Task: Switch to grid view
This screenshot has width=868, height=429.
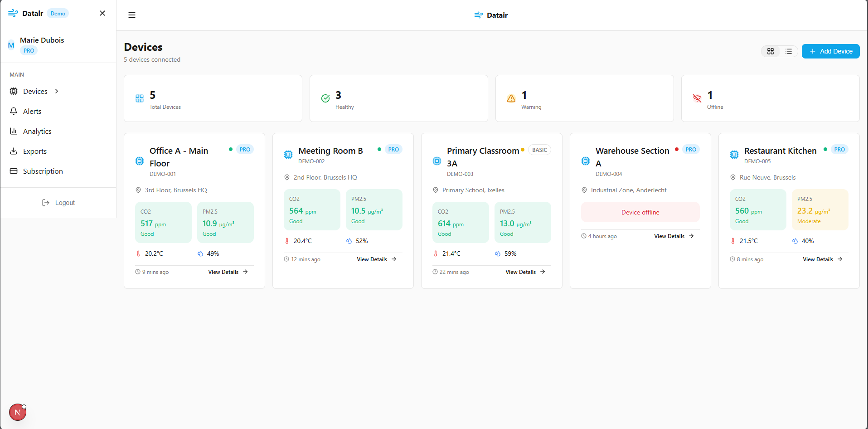Action: (771, 51)
